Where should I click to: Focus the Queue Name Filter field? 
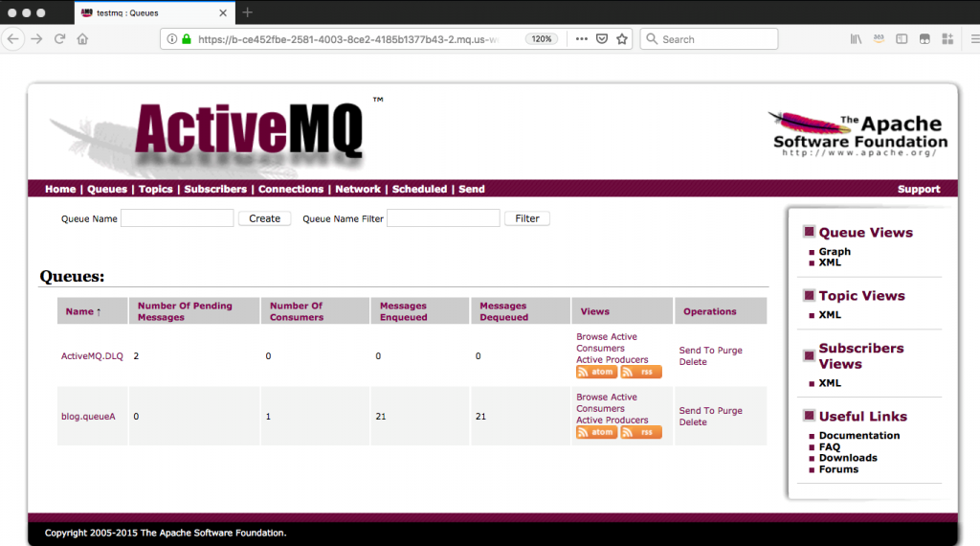pyautogui.click(x=443, y=218)
